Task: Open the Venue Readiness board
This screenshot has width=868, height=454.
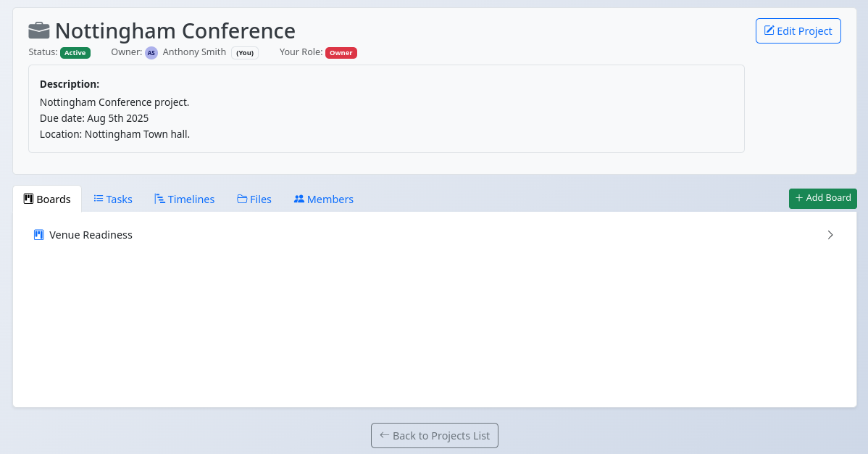Action: pos(435,235)
